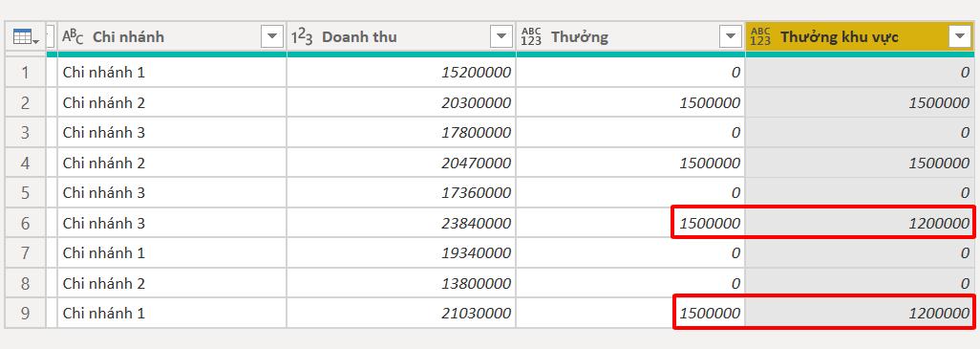
Task: Select Doanh thu value 20300000
Action: pyautogui.click(x=401, y=102)
